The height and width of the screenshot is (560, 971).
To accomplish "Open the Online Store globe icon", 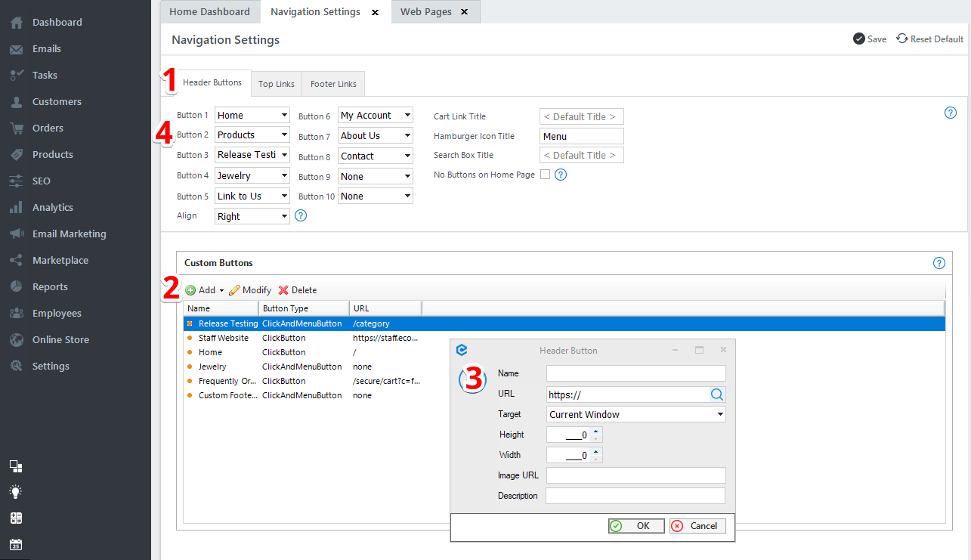I will click(x=17, y=340).
